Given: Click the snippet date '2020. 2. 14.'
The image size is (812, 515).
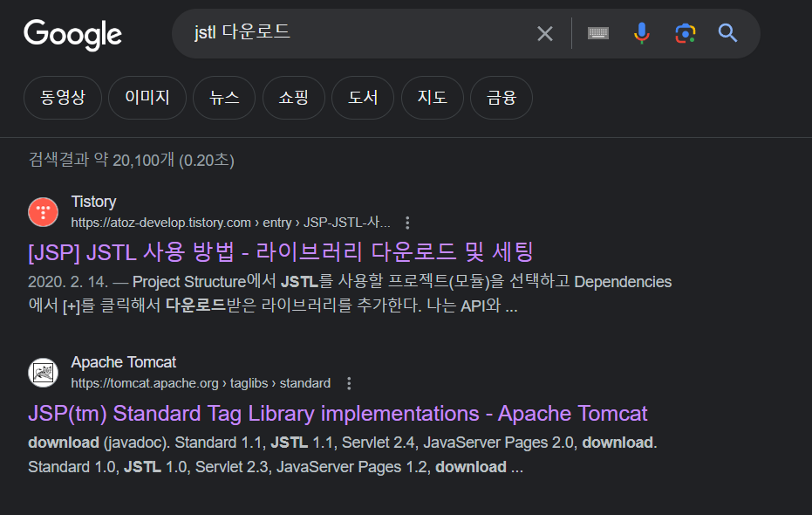Looking at the screenshot, I should (x=68, y=282).
